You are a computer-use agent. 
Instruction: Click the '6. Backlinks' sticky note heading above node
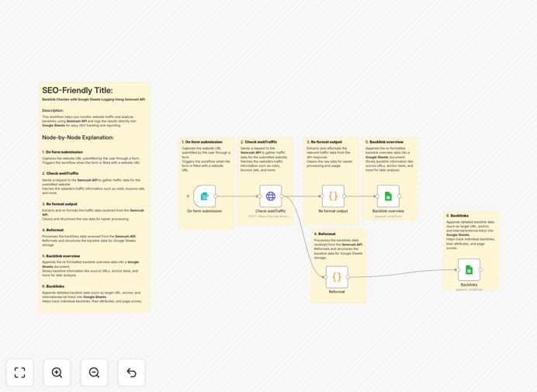click(x=457, y=216)
